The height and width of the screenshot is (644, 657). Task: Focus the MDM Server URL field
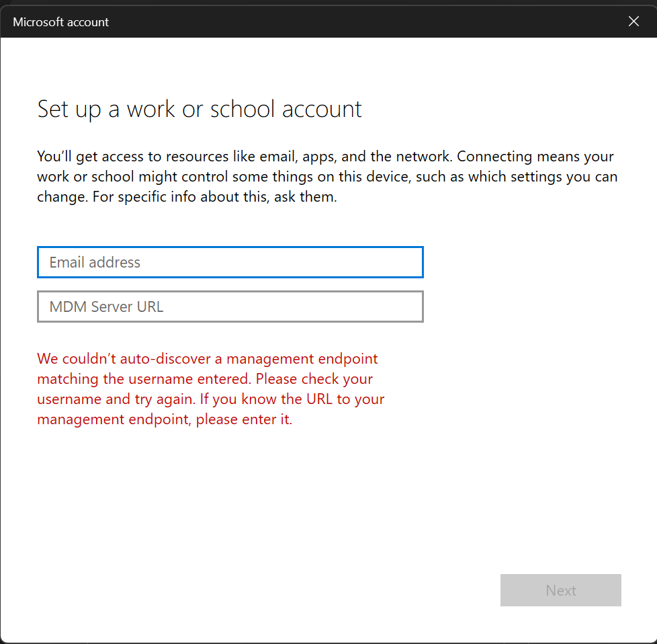point(230,307)
